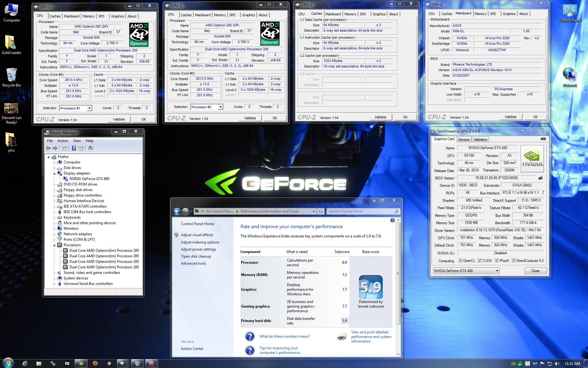
Task: Click the BIOS save chip icon in GPU-Z
Action: point(541,178)
